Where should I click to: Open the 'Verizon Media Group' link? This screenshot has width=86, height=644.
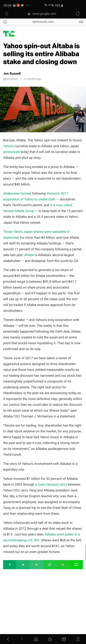[x=19, y=211]
